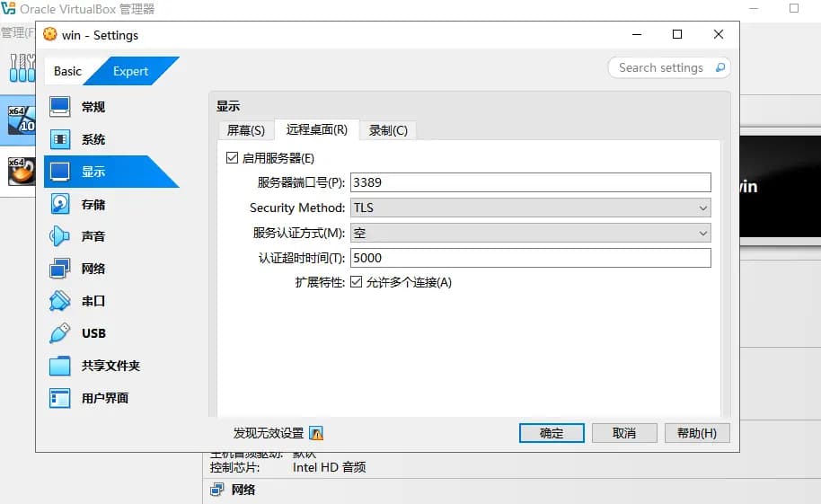The width and height of the screenshot is (821, 504).
Task: Click the Settings window gear icon
Action: 49,34
